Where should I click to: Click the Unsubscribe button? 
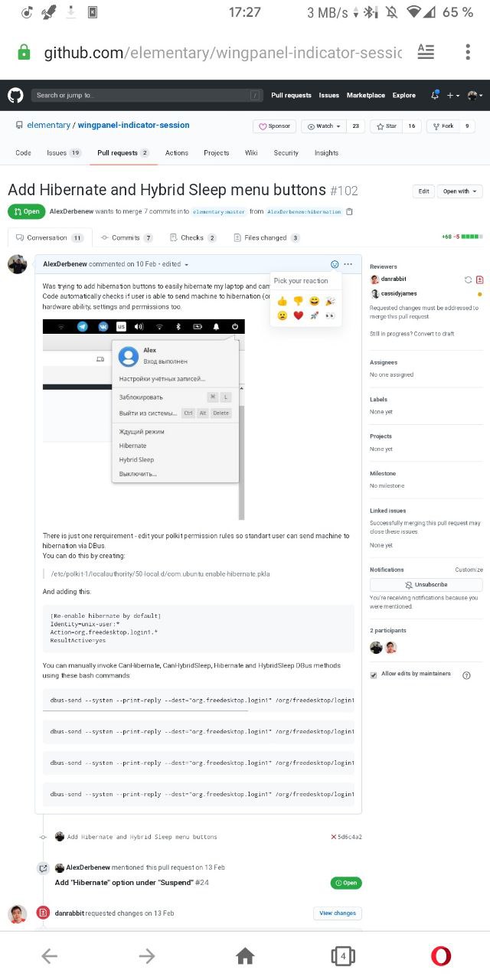[426, 584]
